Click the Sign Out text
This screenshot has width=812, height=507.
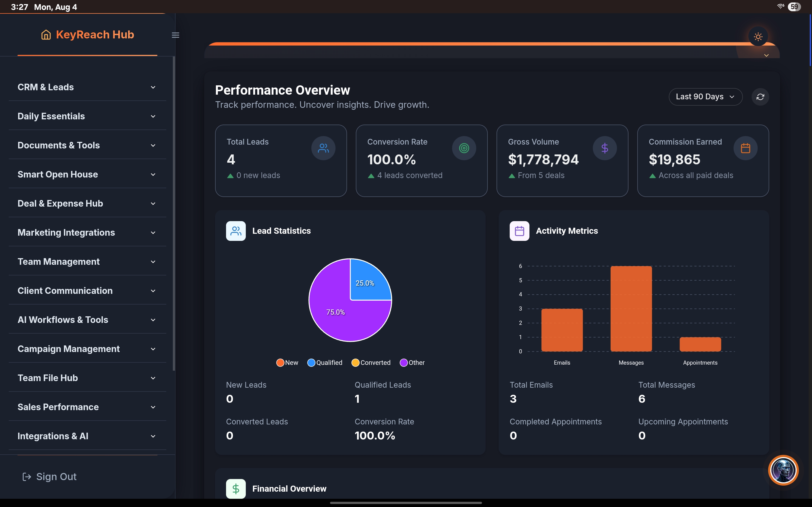pos(56,477)
